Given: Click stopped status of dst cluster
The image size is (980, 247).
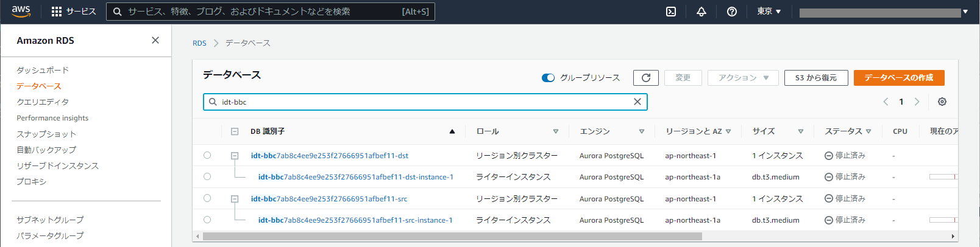Looking at the screenshot, I should point(845,156).
